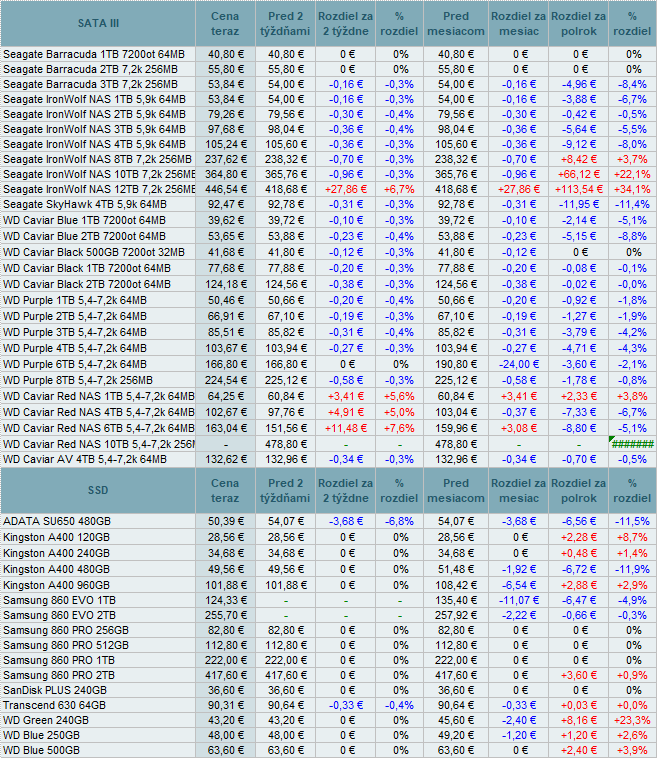
Task: Select the +66,12 € half-year difference cell
Action: 579,174
